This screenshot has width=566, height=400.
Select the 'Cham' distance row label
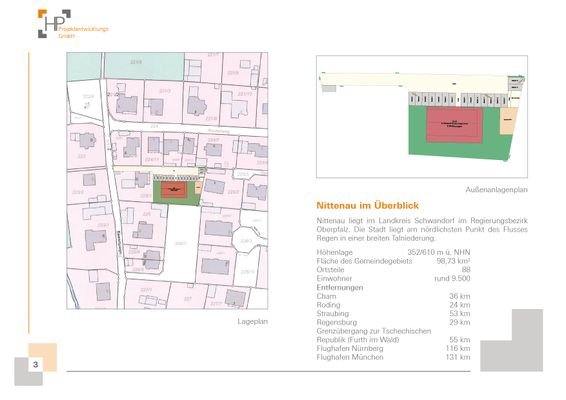point(326,296)
